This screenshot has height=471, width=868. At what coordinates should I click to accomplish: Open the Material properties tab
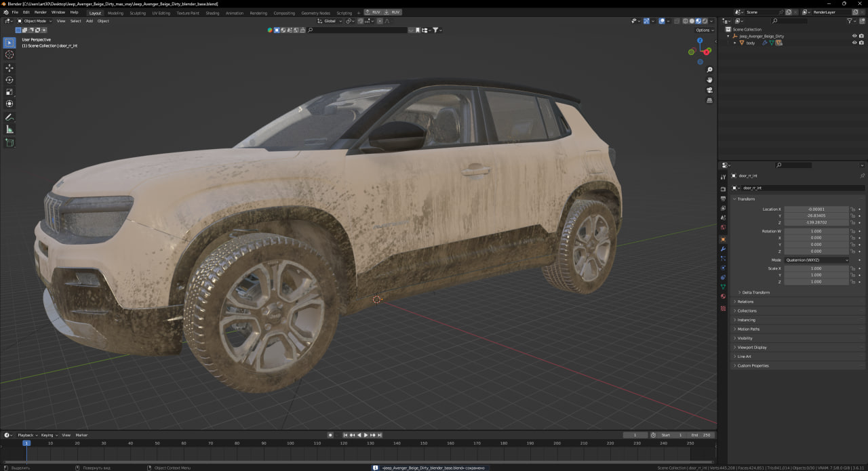tap(723, 296)
